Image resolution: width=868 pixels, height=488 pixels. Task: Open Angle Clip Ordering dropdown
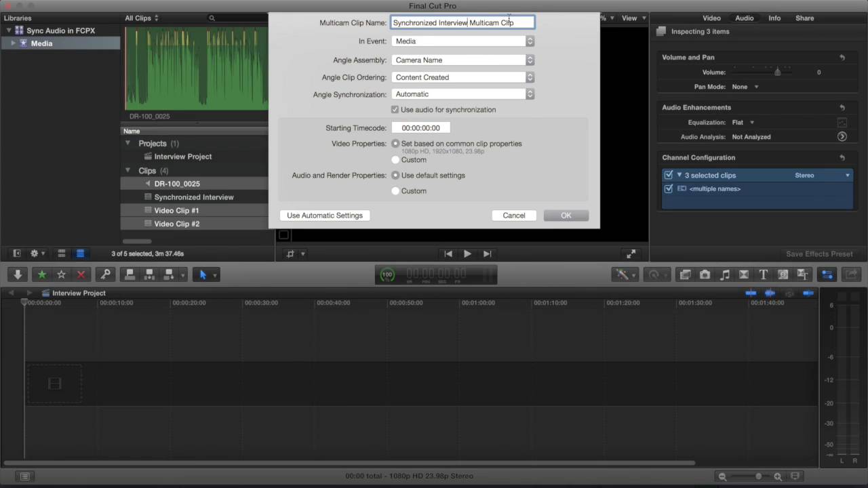point(462,77)
